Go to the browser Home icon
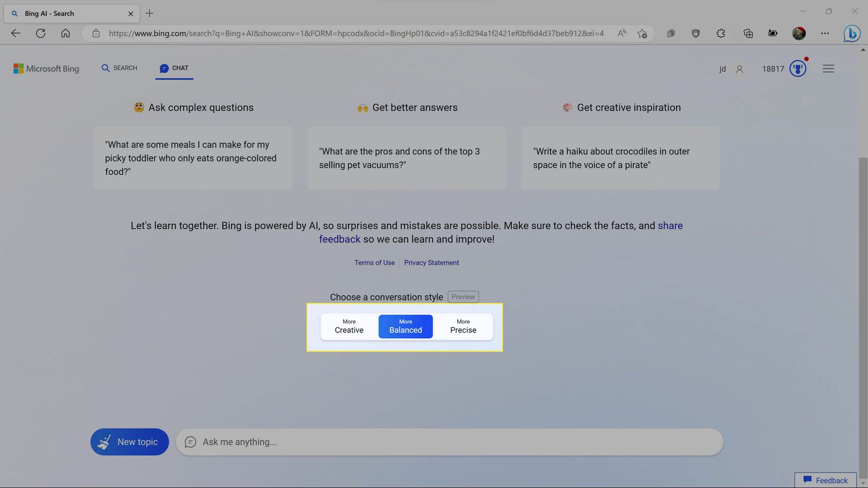This screenshot has width=868, height=488. [x=65, y=34]
